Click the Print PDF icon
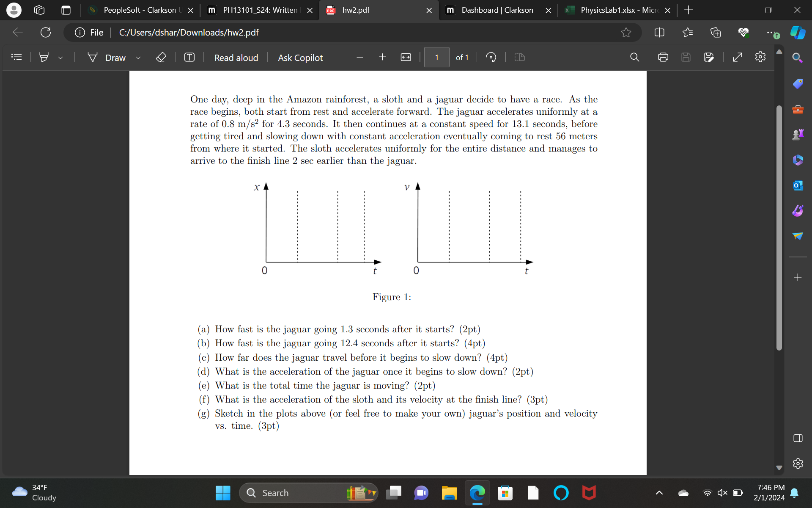Image resolution: width=812 pixels, height=508 pixels. tap(663, 57)
